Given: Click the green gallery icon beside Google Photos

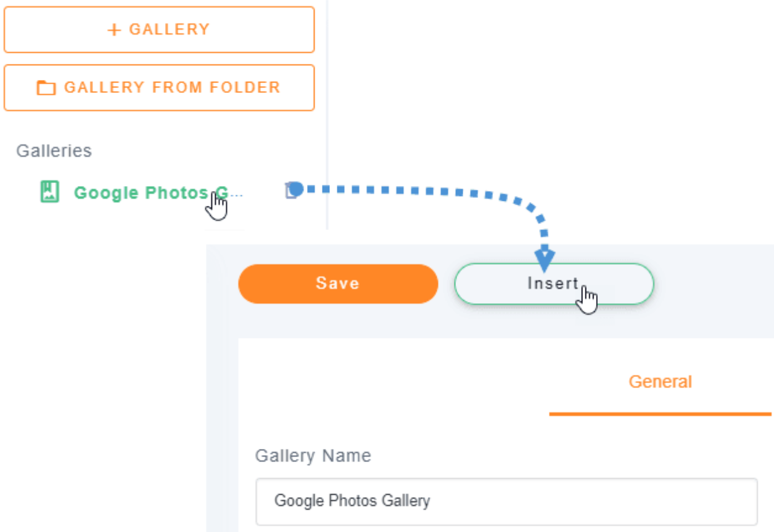Looking at the screenshot, I should point(50,192).
